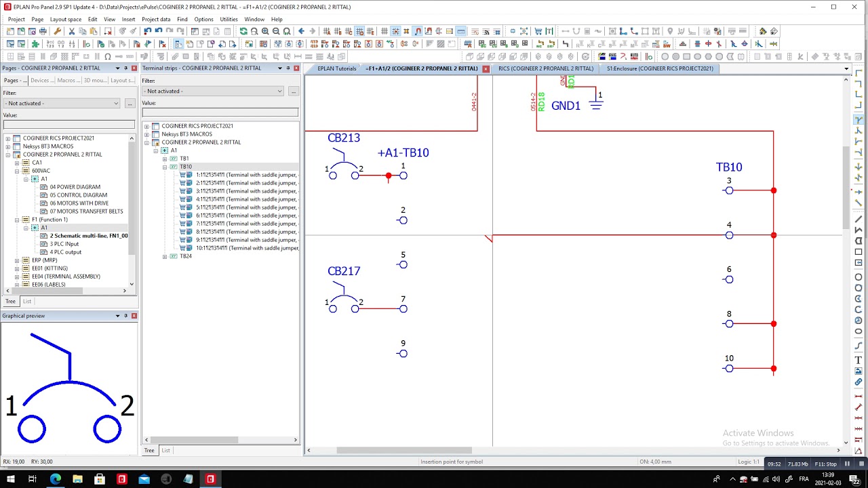The width and height of the screenshot is (868, 488).
Task: Collapse TB10 in Terminal strips tree
Action: (x=165, y=167)
